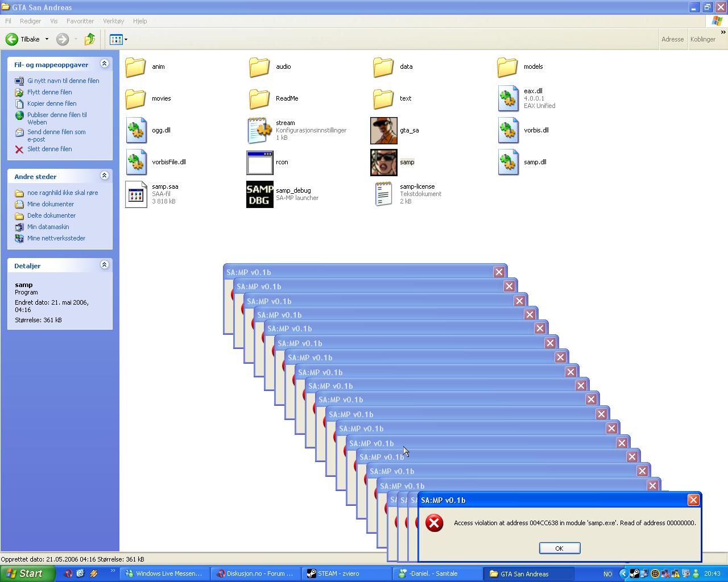Show hidden system tray icons
Viewport: 728px width, 582px height.
coord(623,573)
